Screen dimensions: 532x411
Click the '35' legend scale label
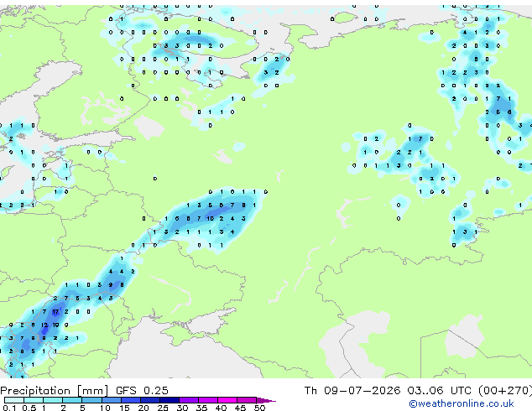[x=201, y=408]
